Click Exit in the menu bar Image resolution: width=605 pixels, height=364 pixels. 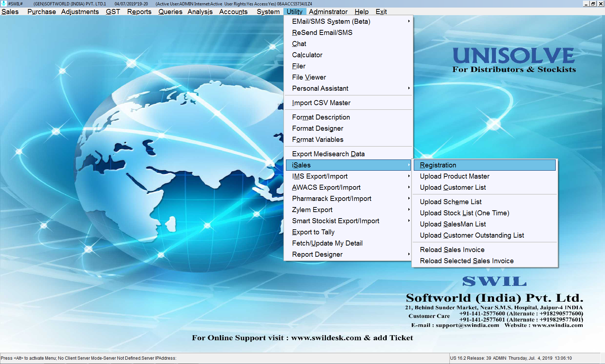click(381, 12)
